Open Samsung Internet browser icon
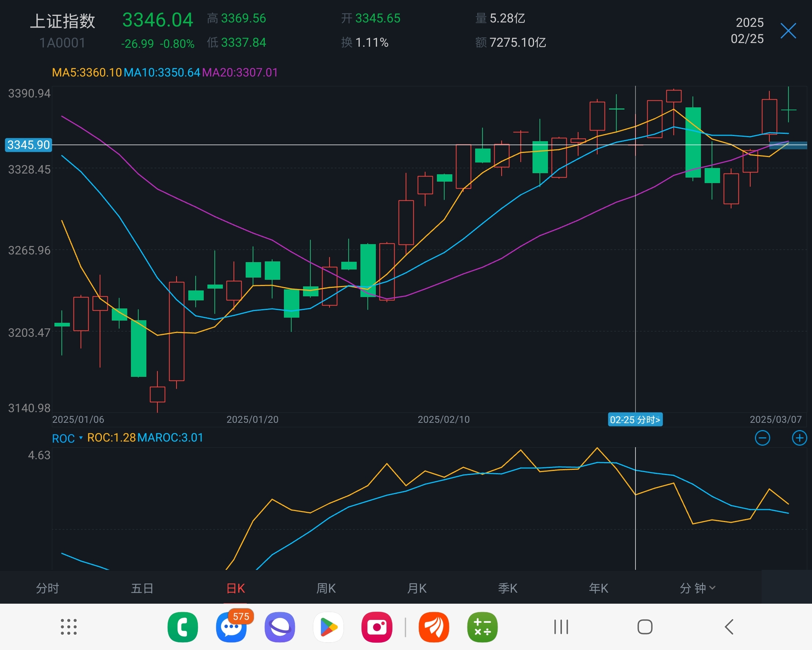The height and width of the screenshot is (650, 812). click(279, 627)
